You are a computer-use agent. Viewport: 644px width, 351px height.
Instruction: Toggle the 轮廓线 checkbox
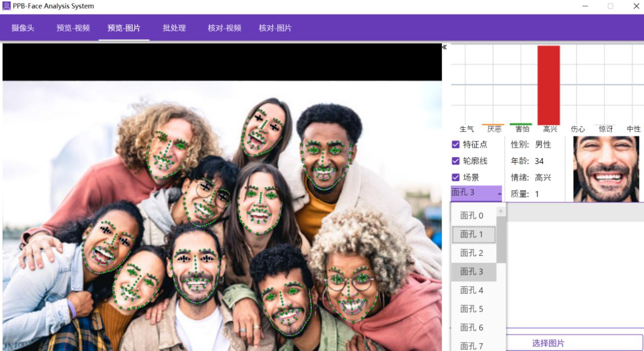pos(456,161)
